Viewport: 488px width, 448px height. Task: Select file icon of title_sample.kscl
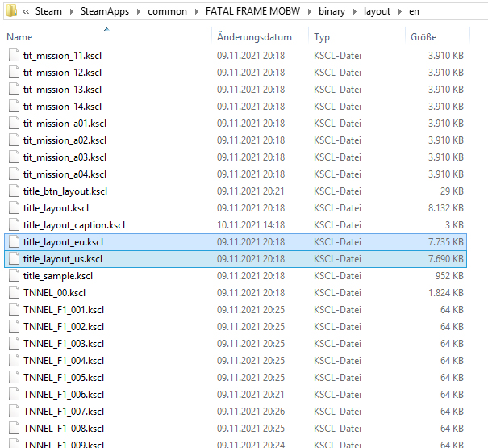tap(14, 276)
